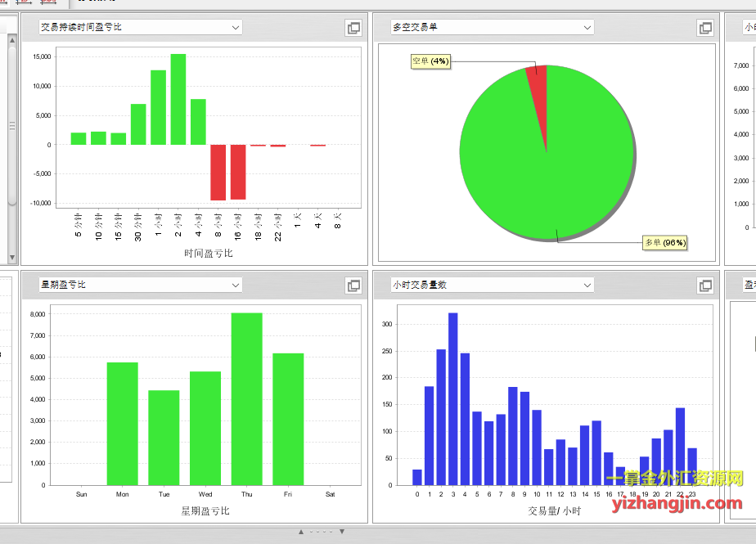Screen dimensions: 756x544
Task: Click the red loss bar at 8 小时
Action: [x=218, y=172]
